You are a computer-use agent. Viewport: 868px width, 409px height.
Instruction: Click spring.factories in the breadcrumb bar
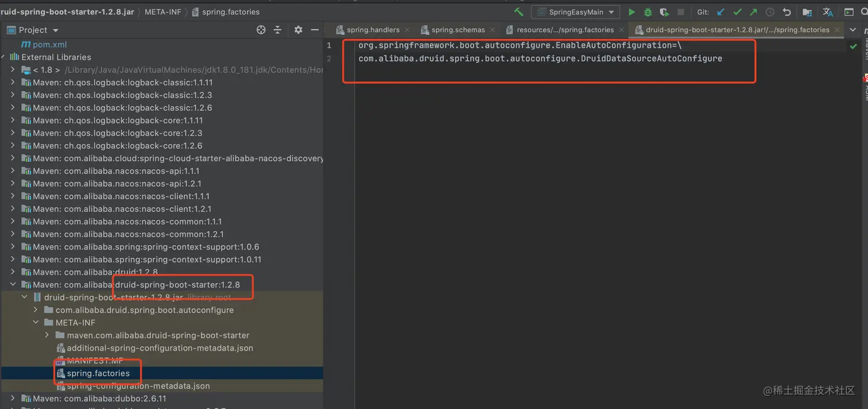tap(231, 11)
